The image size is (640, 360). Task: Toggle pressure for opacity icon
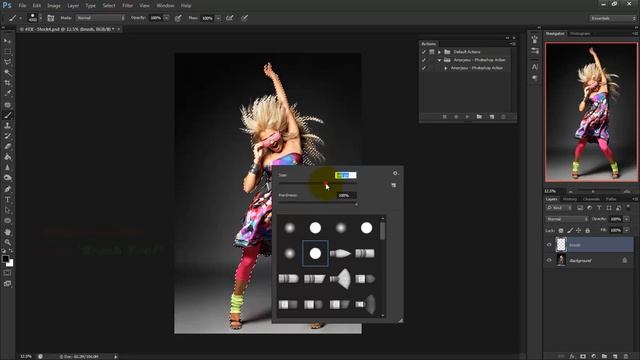[x=178, y=18]
